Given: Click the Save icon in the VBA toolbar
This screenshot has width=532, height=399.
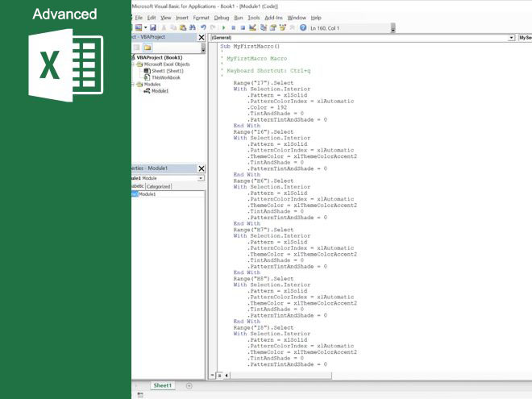Looking at the screenshot, I should tap(152, 27).
